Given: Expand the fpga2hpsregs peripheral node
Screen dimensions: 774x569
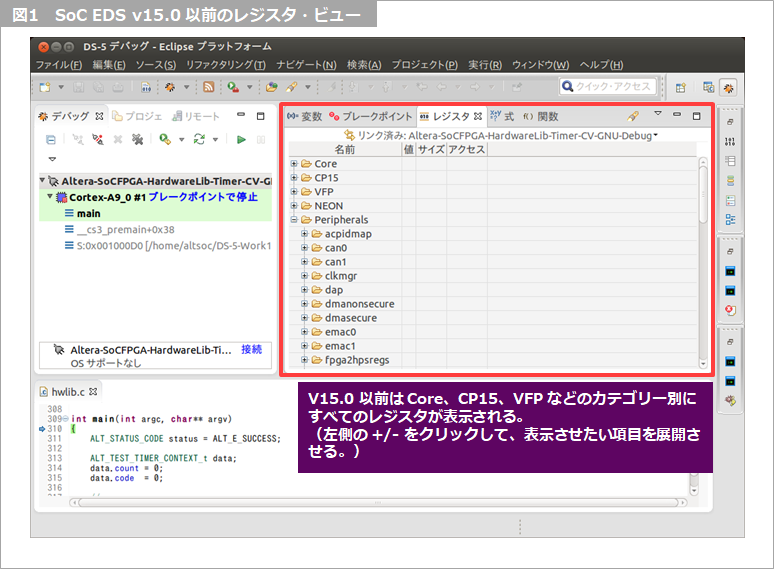Looking at the screenshot, I should [305, 360].
